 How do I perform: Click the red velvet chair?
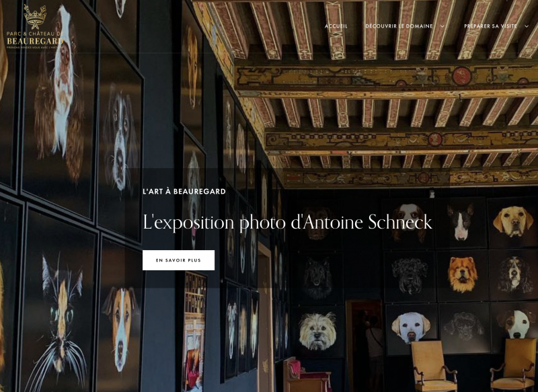coord(305,375)
